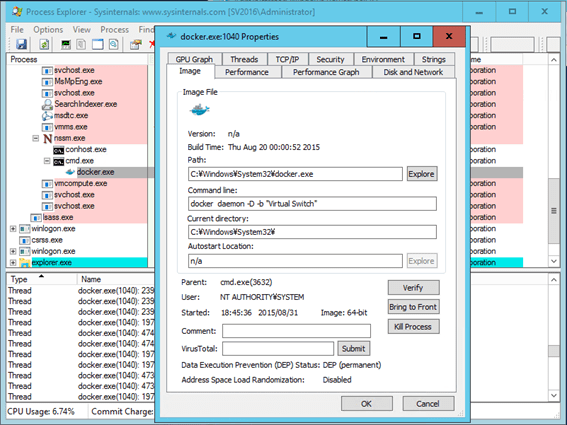Viewport: 567px width, 425px height.
Task: Click the upper pane scrollbar down arrow
Action: pos(554,261)
